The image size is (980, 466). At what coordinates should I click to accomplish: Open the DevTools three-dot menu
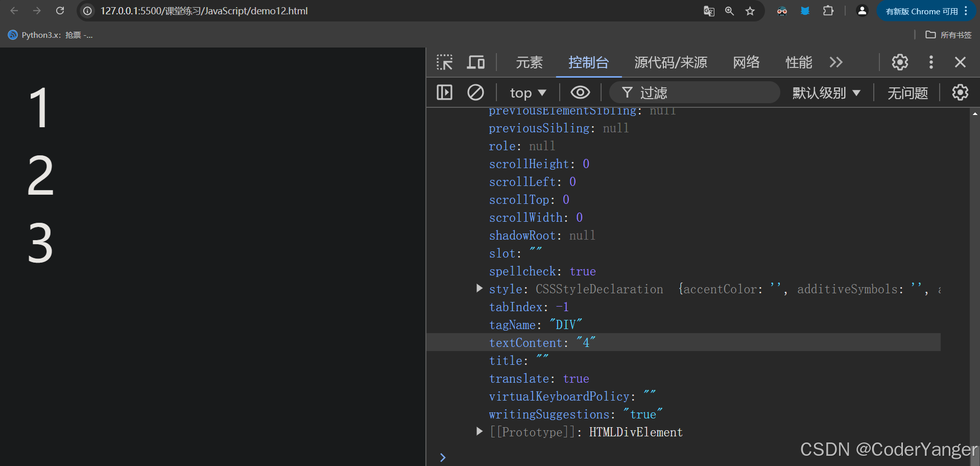(x=931, y=62)
